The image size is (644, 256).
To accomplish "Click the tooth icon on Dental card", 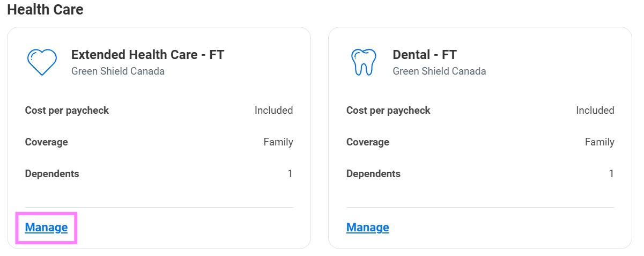I will click(x=362, y=62).
